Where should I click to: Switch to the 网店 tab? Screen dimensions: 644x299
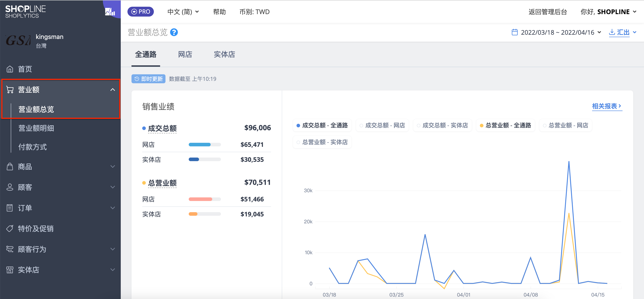pyautogui.click(x=185, y=54)
